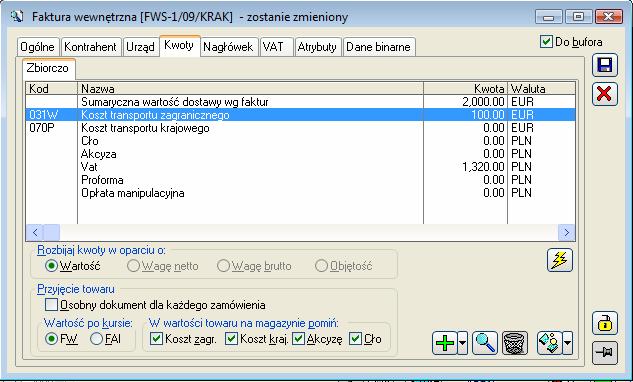Open dropdown arrow next to green plus
Screen dimensions: 633x382
tap(463, 343)
